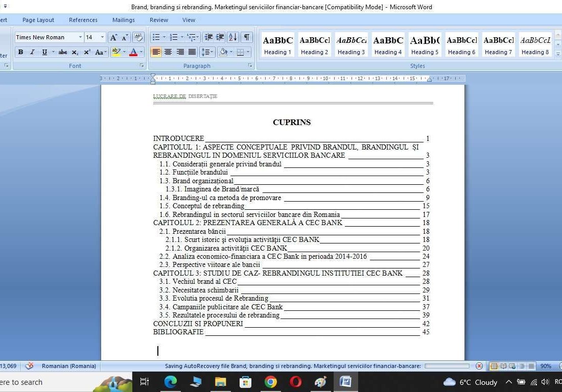This screenshot has height=392, width=562.
Task: Open the font size dropdown
Action: pyautogui.click(x=102, y=37)
